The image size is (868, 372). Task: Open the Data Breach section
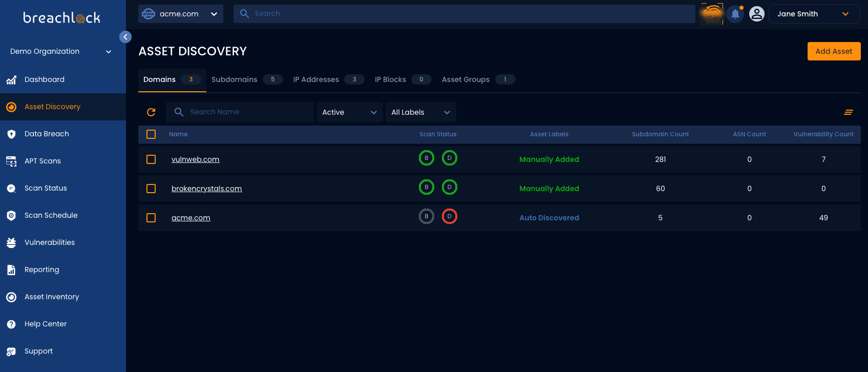click(x=63, y=134)
